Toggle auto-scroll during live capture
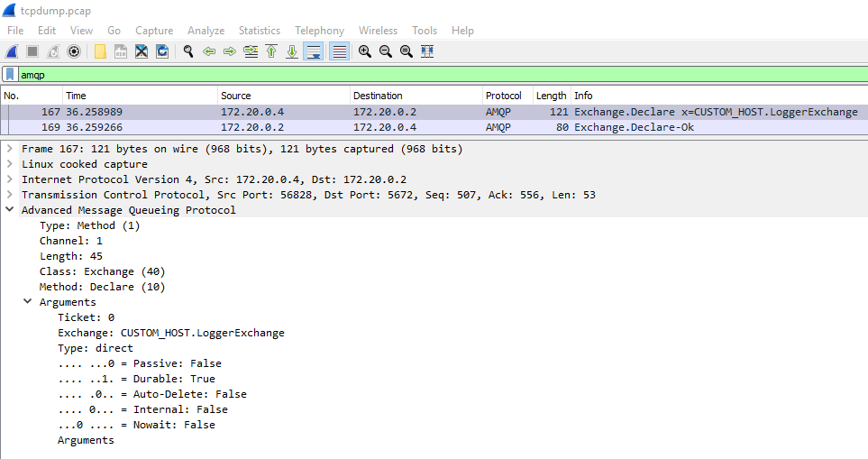868x459 pixels. pos(314,51)
